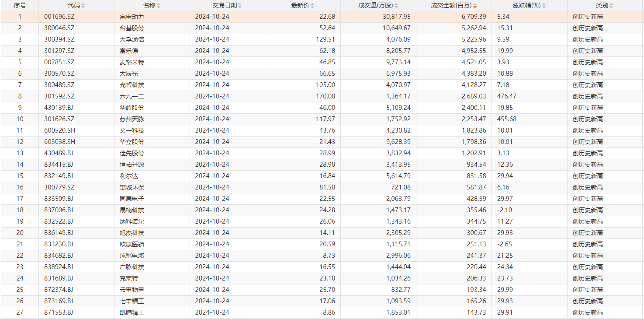Image resolution: width=644 pixels, height=319 pixels.
Task: Click 创历史新高 in the 凯腾精工 row
Action: 588,312
